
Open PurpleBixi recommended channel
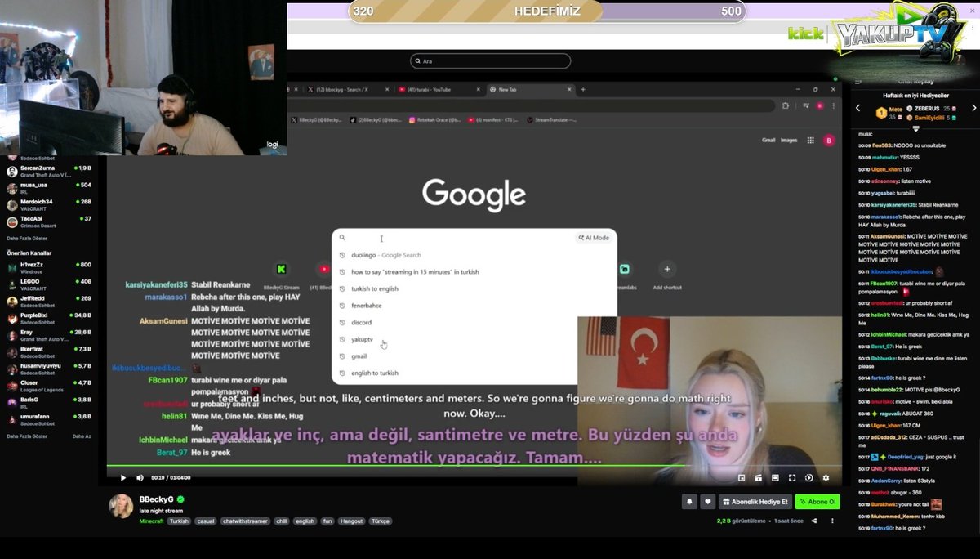click(49, 318)
